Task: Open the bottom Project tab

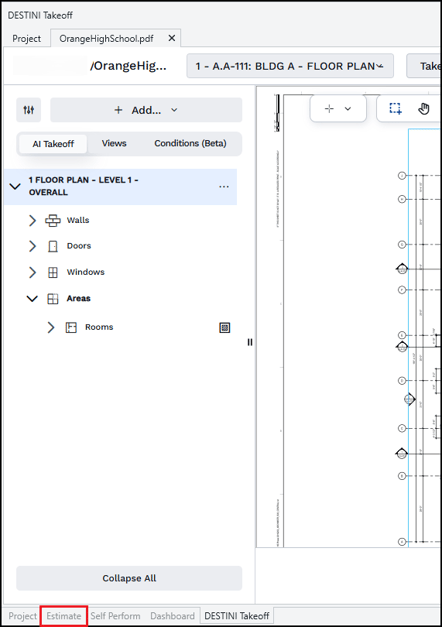Action: pyautogui.click(x=22, y=616)
